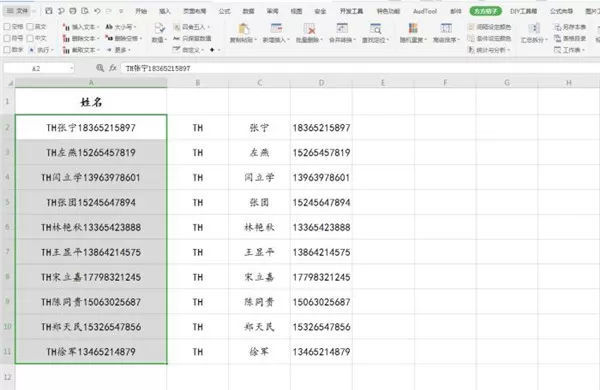
Task: Tick the 数字 checkbox
Action: [x=7, y=50]
